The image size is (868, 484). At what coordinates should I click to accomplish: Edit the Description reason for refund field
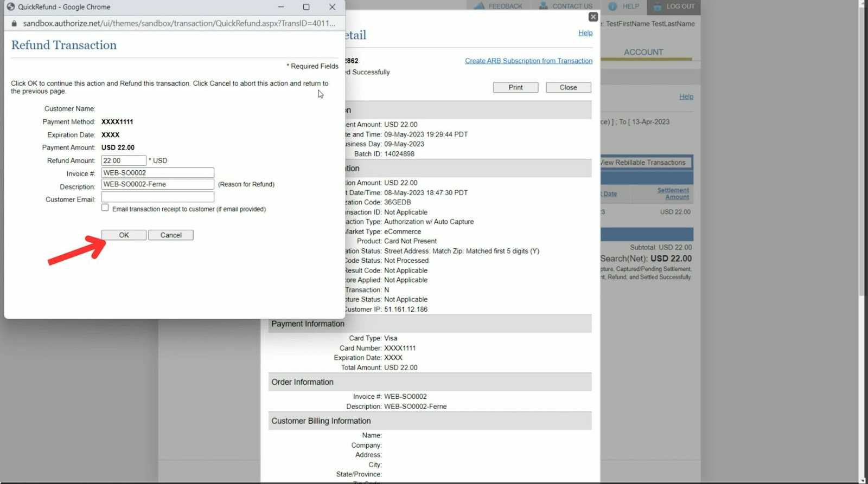pos(158,184)
